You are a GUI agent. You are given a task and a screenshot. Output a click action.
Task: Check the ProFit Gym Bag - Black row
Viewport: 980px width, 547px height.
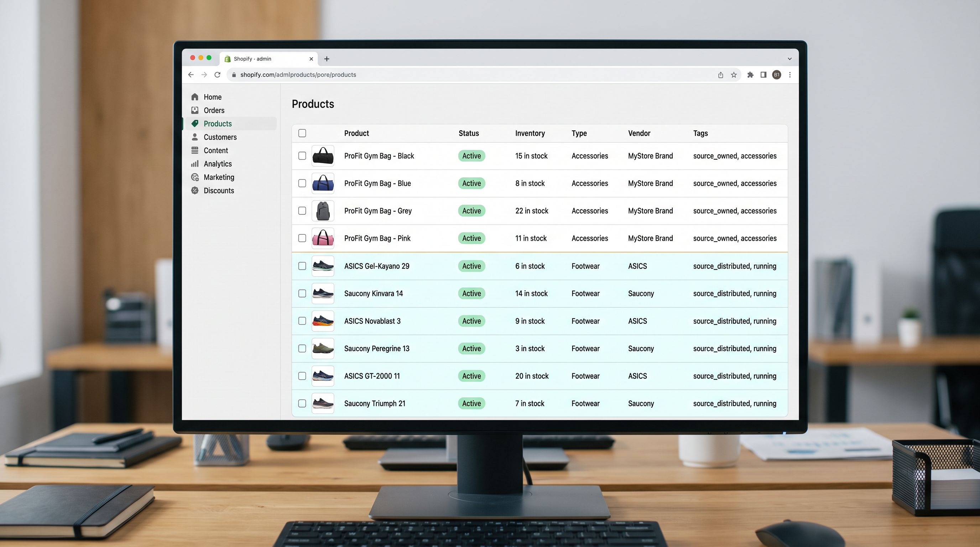(x=302, y=156)
